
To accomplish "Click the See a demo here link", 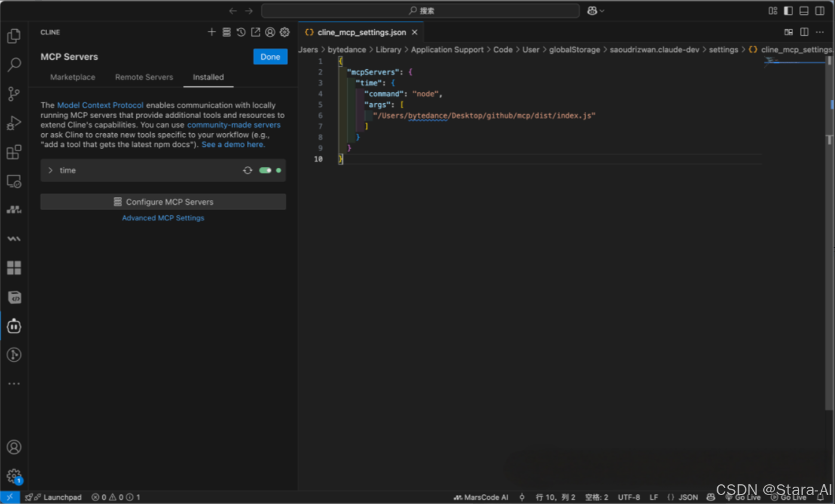I will click(x=233, y=145).
